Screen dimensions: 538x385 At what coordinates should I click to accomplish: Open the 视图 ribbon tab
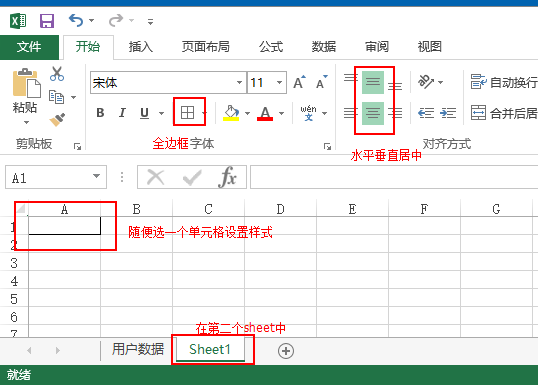tap(430, 47)
